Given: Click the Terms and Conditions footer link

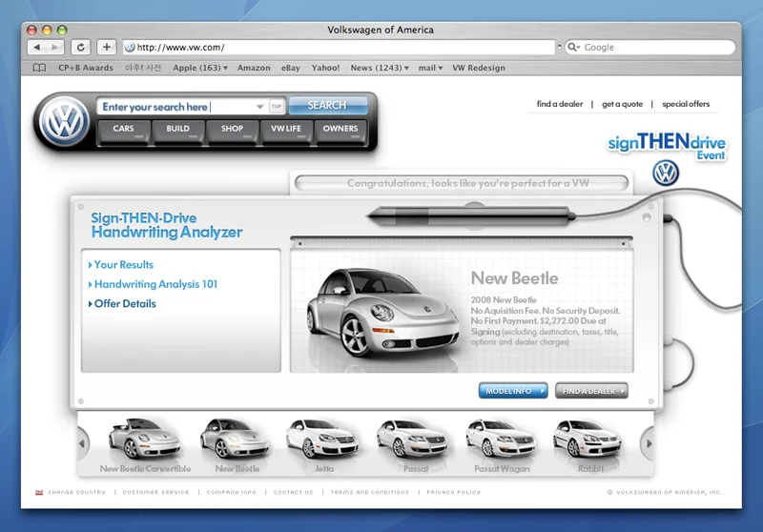Looking at the screenshot, I should pos(369,492).
